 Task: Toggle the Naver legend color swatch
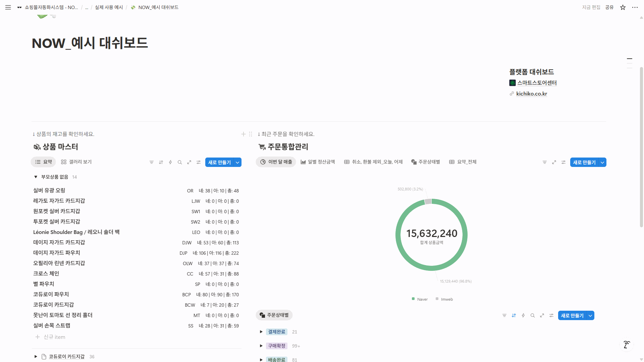click(413, 299)
